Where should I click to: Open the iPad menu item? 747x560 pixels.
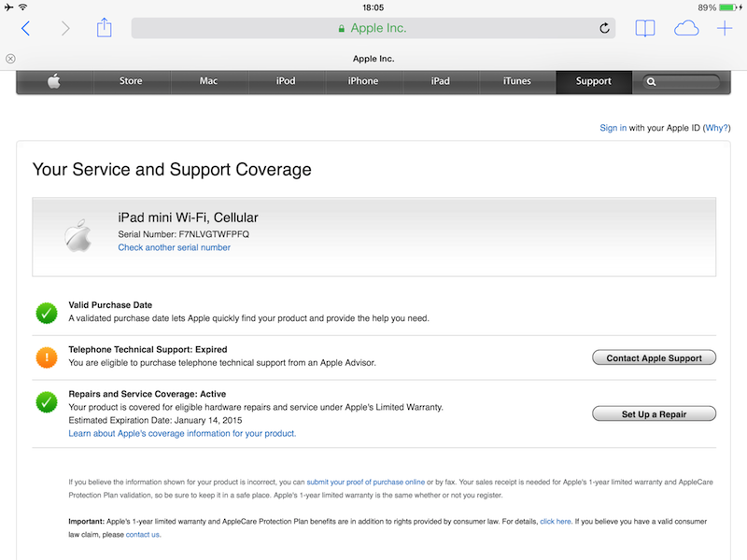tap(440, 81)
